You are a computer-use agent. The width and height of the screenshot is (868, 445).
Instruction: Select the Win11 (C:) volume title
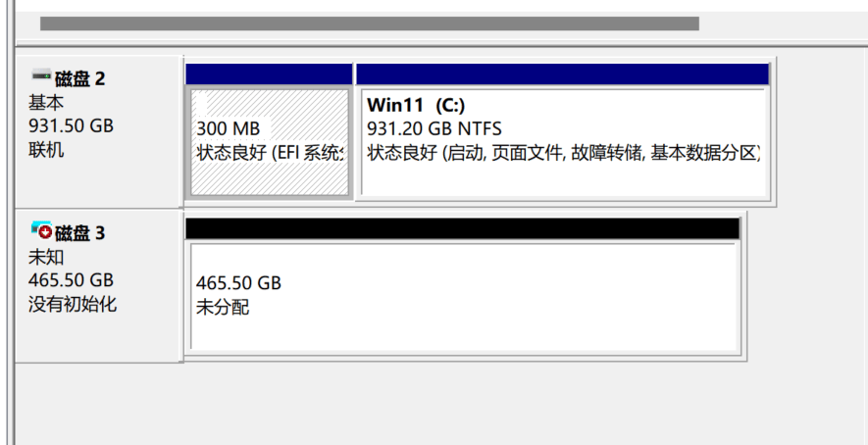[416, 104]
